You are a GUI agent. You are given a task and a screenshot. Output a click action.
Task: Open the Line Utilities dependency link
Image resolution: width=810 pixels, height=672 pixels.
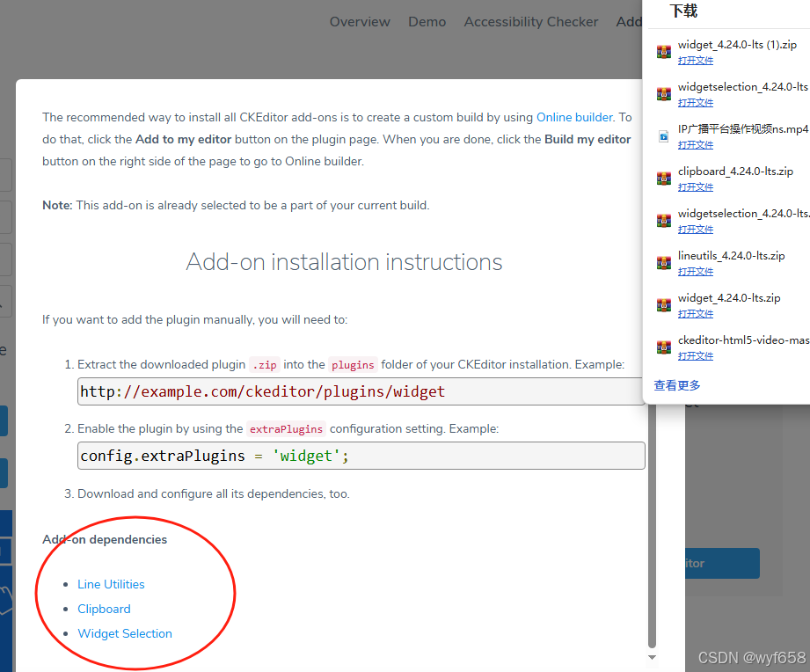pos(111,584)
